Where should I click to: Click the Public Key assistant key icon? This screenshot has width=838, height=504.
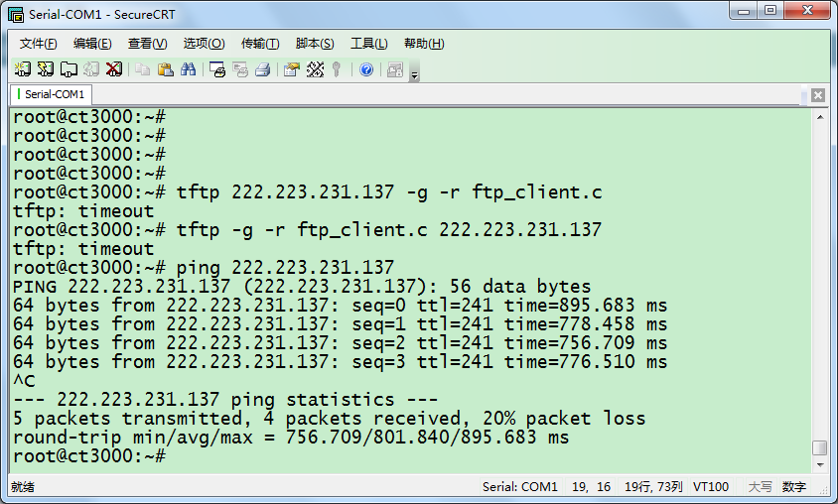[337, 69]
